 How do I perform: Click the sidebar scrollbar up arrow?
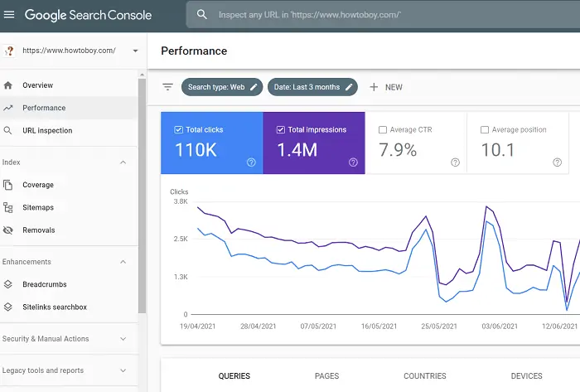pyautogui.click(x=142, y=75)
